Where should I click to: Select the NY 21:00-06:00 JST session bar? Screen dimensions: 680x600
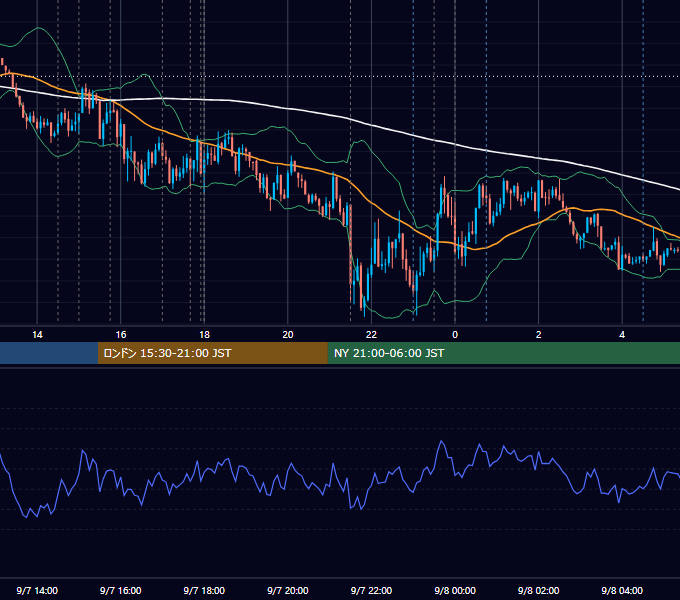(x=503, y=353)
